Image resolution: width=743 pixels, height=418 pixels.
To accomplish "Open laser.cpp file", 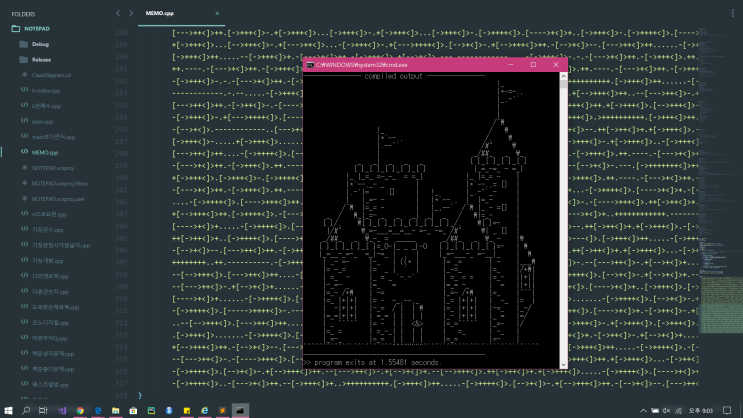I will click(x=42, y=122).
